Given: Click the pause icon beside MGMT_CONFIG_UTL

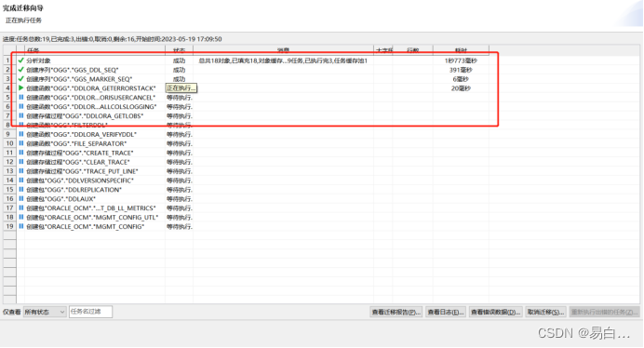Looking at the screenshot, I should 21,217.
